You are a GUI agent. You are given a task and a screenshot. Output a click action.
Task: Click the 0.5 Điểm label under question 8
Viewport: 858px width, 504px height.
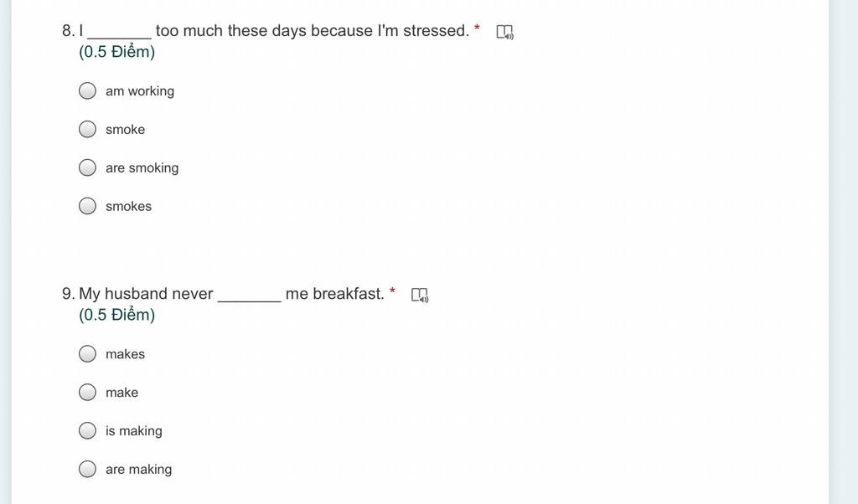(x=117, y=52)
